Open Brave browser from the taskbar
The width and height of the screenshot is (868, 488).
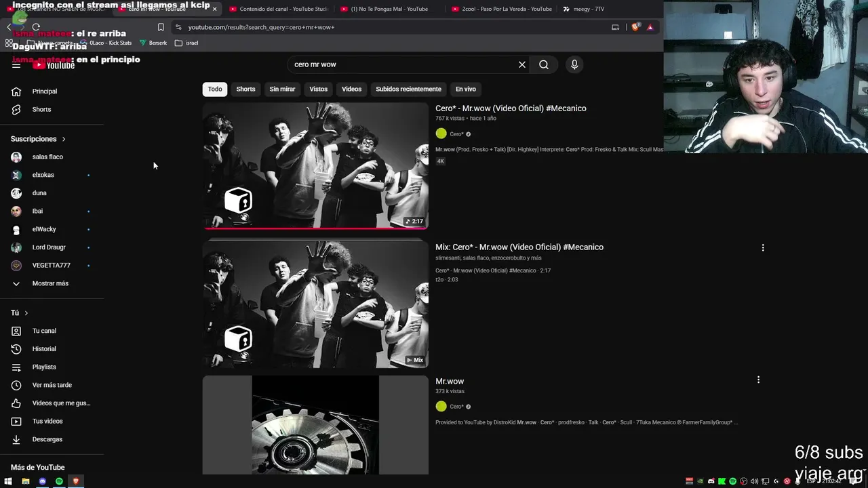[x=75, y=481]
